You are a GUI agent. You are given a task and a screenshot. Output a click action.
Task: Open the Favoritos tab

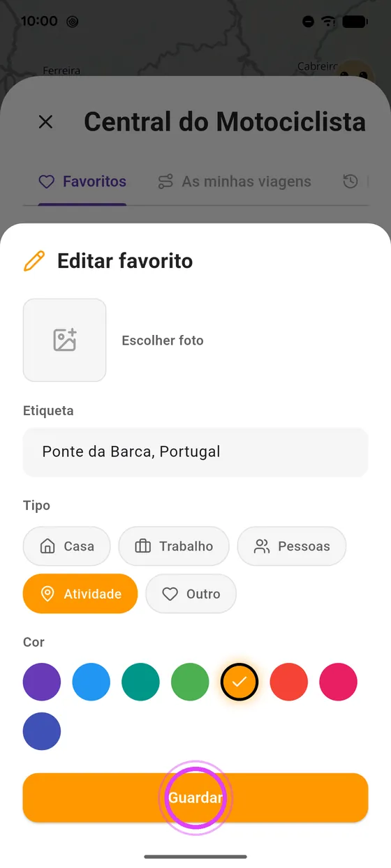coord(82,181)
